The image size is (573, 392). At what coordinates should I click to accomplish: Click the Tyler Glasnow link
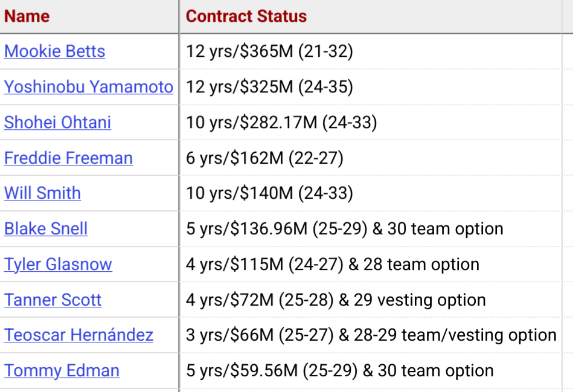pos(58,265)
